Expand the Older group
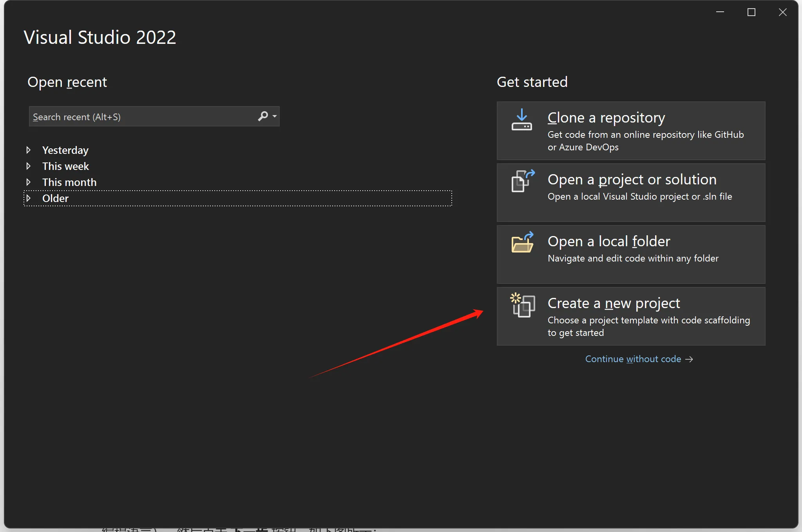Viewport: 802px width, 532px height. click(x=28, y=198)
